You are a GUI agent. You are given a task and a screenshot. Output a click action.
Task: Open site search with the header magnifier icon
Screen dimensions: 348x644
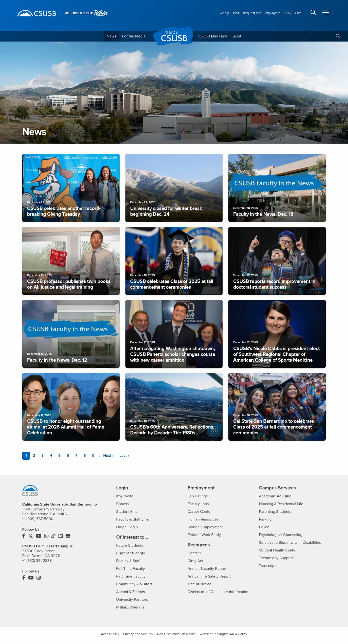click(313, 13)
